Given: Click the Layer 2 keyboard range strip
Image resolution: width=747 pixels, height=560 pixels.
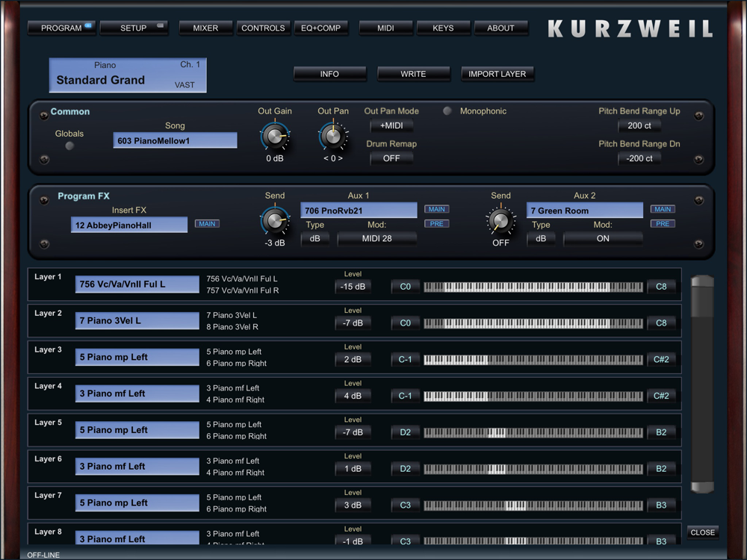Looking at the screenshot, I should (533, 323).
